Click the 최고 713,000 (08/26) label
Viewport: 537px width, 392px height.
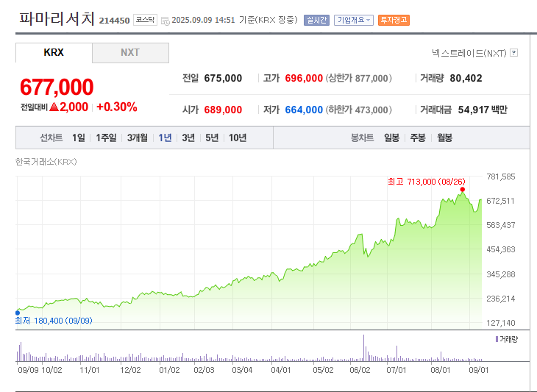427,182
